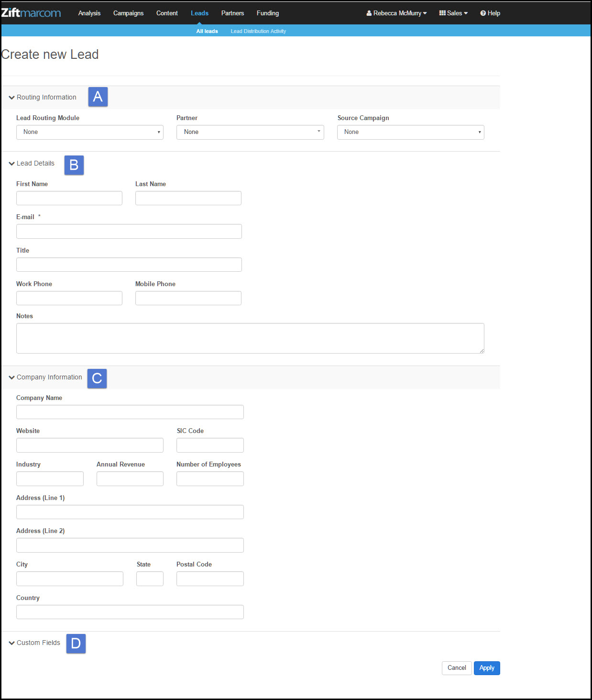592x700 pixels.
Task: Collapse the Routing Information section
Action: coord(43,97)
